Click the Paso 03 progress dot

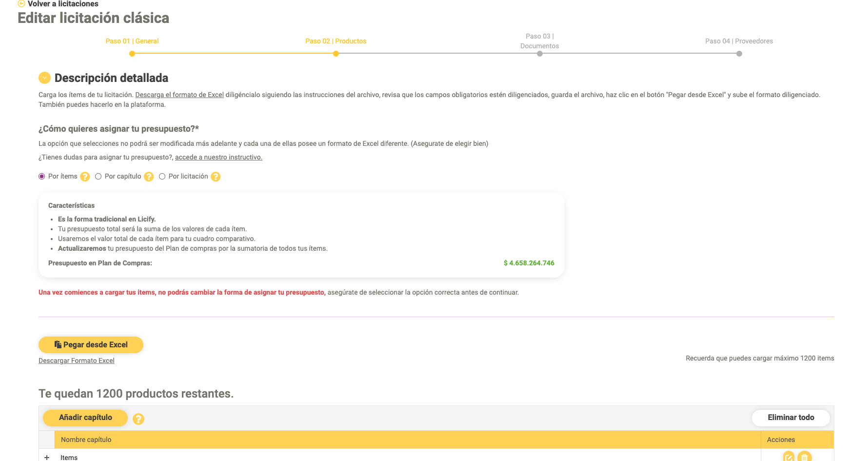540,54
